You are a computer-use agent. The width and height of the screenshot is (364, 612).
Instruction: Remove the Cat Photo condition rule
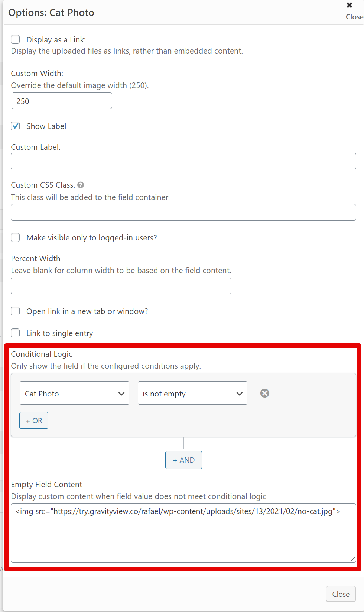pos(264,393)
